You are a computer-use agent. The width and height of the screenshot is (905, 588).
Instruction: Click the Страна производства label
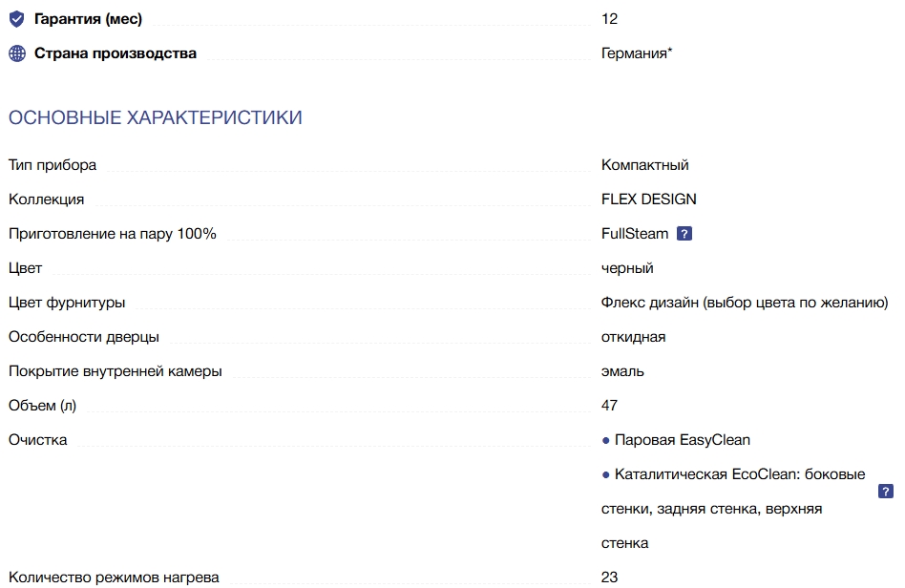point(116,53)
